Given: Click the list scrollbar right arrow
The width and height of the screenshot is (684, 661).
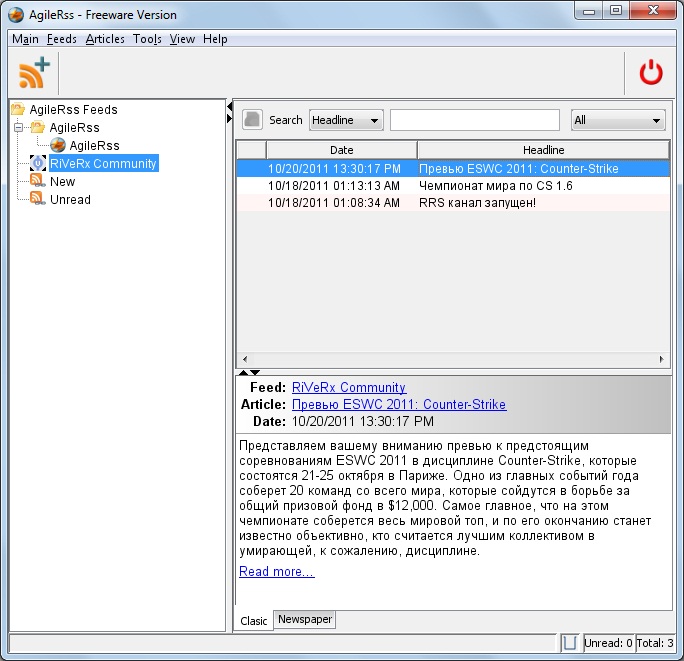Looking at the screenshot, I should (x=662, y=359).
